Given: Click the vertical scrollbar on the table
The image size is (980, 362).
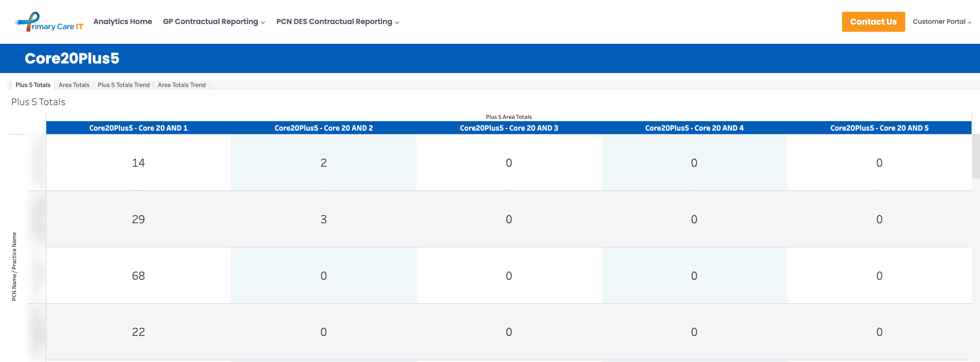Looking at the screenshot, I should click(x=976, y=156).
